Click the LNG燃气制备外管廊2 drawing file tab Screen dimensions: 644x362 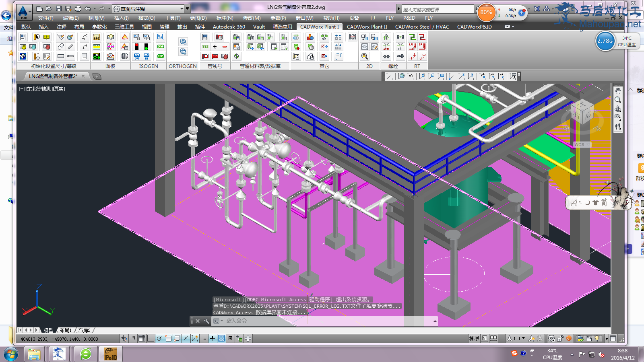point(53,76)
